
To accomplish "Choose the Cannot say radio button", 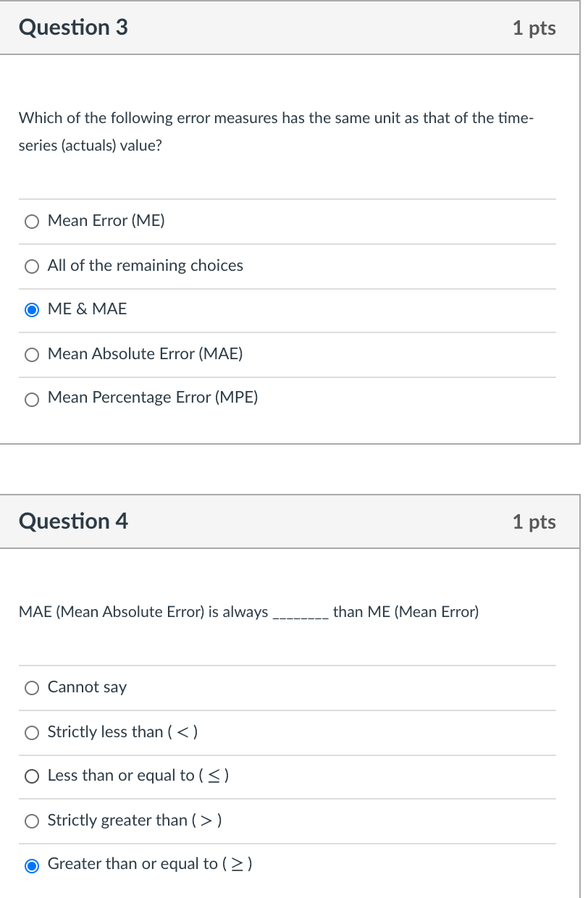I will point(32,689).
